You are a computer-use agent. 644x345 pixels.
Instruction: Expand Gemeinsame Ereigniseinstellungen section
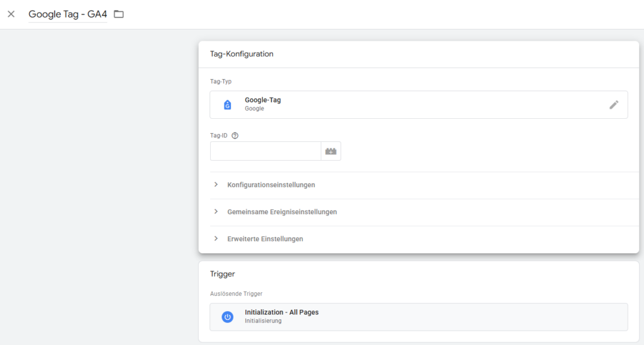tap(282, 212)
